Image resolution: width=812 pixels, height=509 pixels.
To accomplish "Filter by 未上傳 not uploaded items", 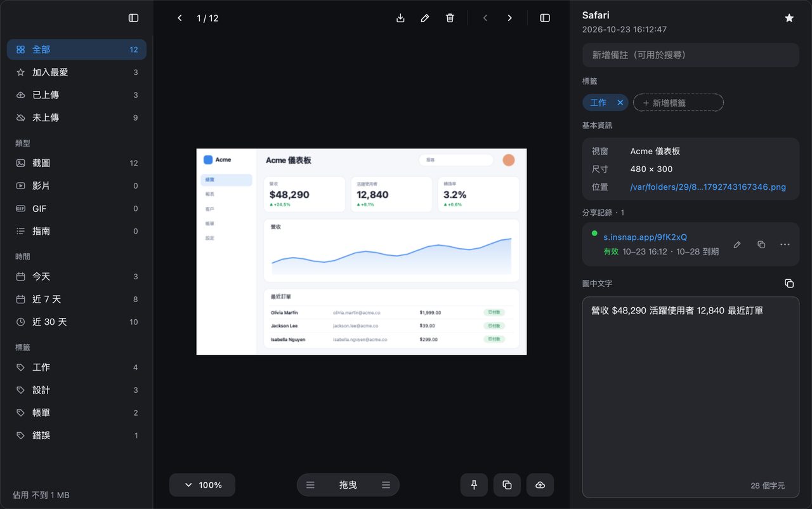I will [x=77, y=117].
